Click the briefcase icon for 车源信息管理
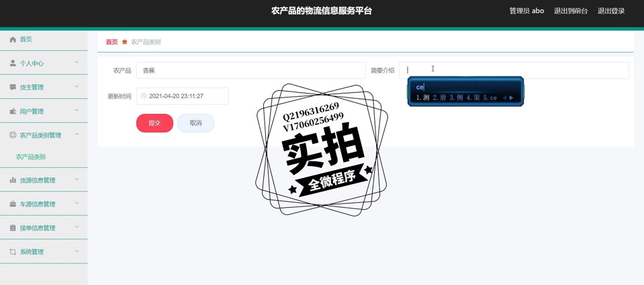The width and height of the screenshot is (644, 285). click(x=13, y=204)
